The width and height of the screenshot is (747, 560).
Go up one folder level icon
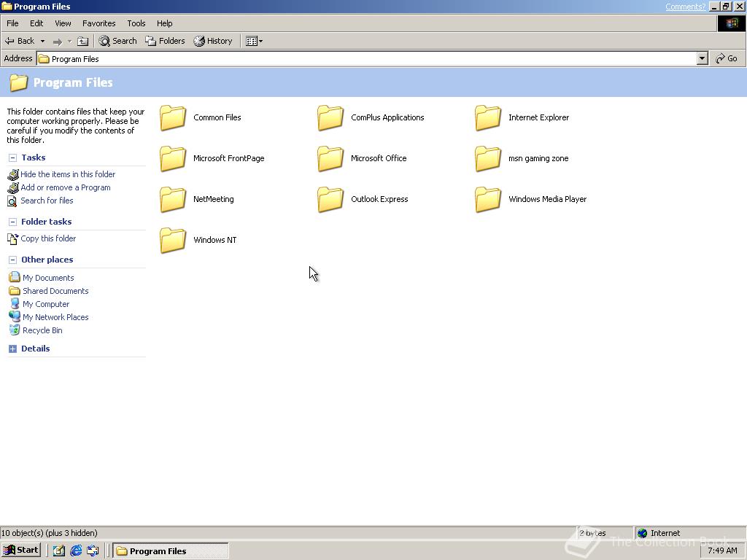click(x=83, y=42)
